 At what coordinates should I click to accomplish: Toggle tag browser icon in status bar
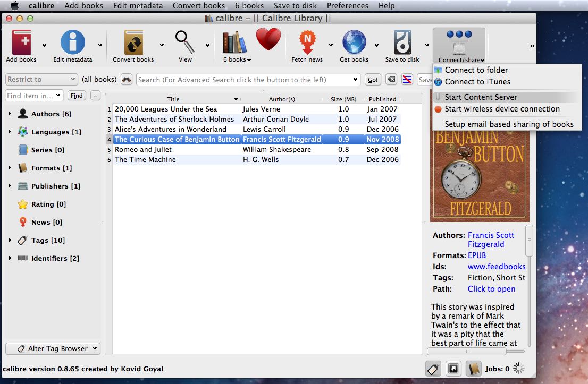point(433,369)
